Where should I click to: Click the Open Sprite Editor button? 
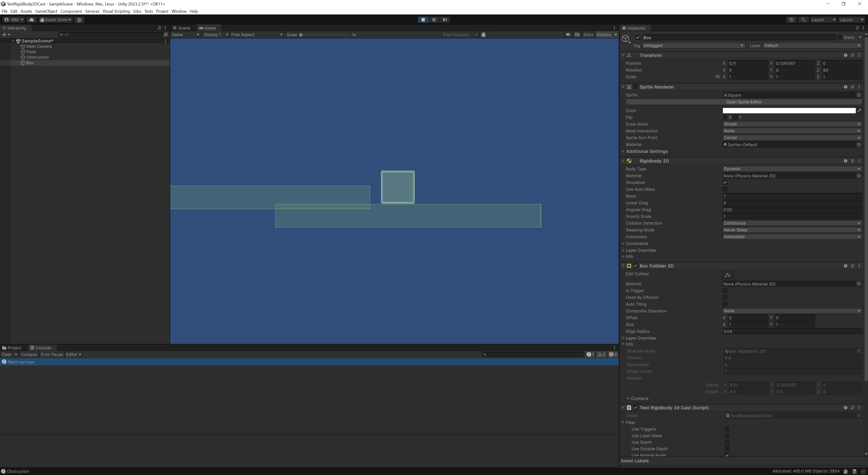click(x=744, y=102)
